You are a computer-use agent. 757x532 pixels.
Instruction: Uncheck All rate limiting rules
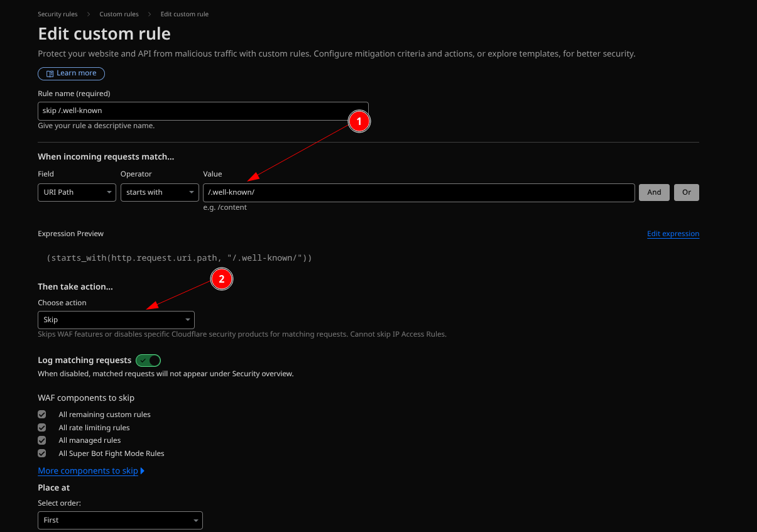point(41,427)
